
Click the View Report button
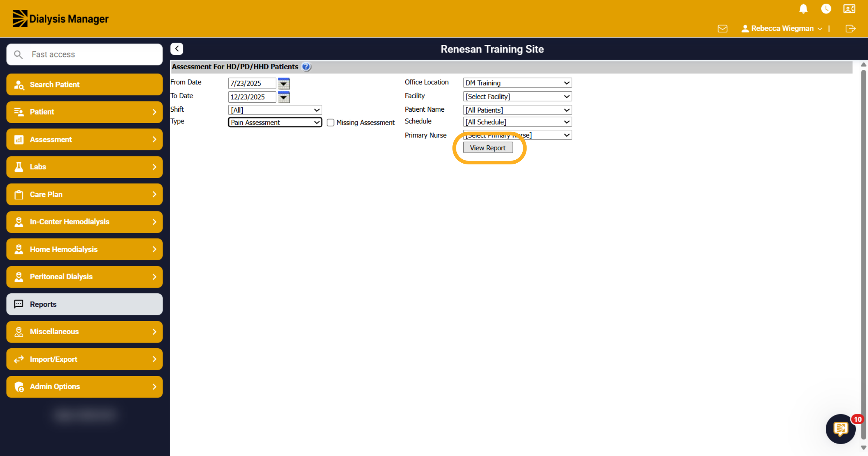pos(488,148)
